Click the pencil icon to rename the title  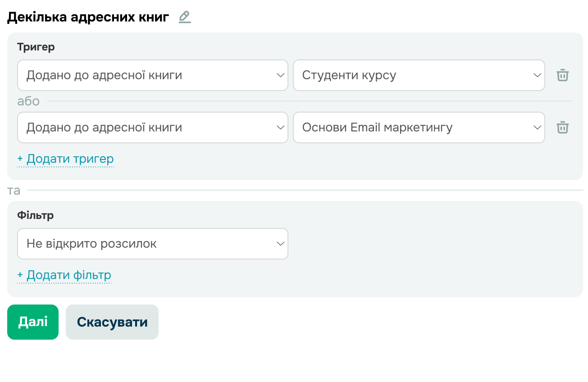pos(185,17)
